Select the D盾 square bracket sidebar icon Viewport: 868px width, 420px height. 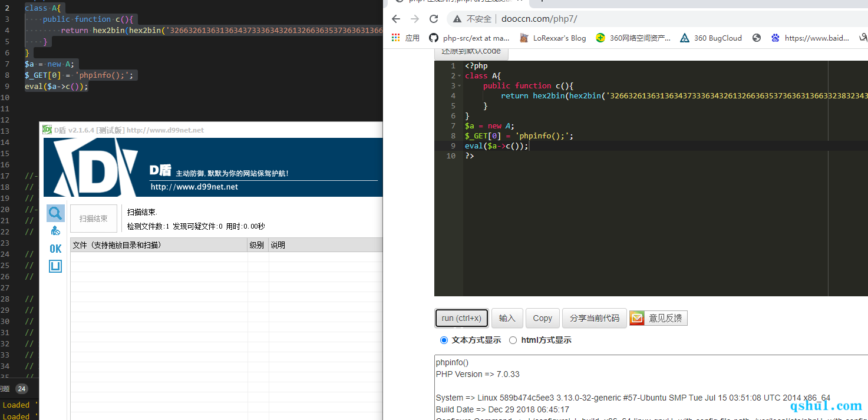click(x=55, y=266)
